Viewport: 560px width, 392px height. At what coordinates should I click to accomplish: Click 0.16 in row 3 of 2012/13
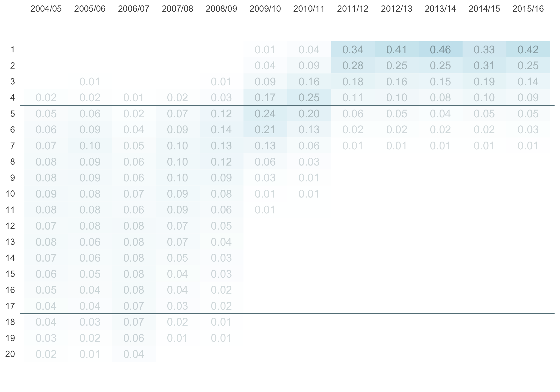pyautogui.click(x=397, y=82)
